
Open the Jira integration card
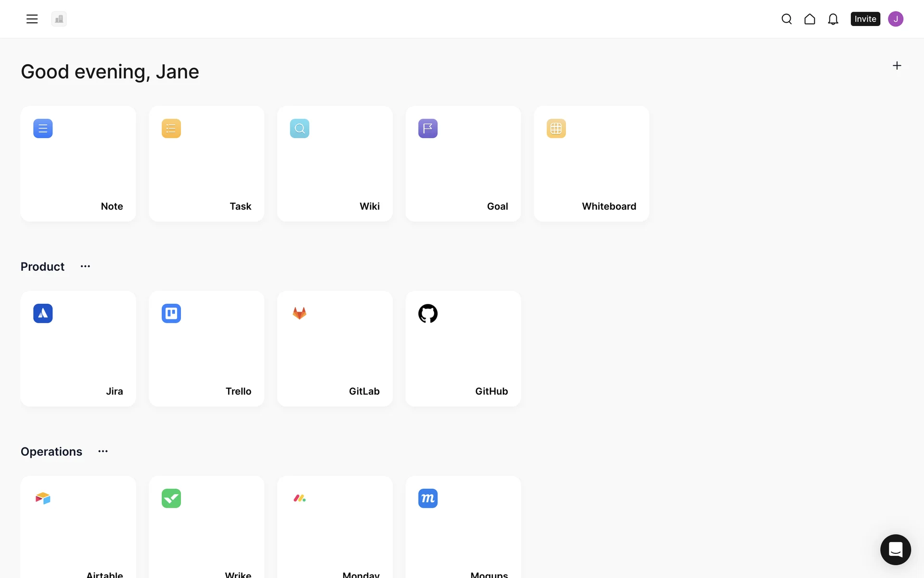click(78, 349)
